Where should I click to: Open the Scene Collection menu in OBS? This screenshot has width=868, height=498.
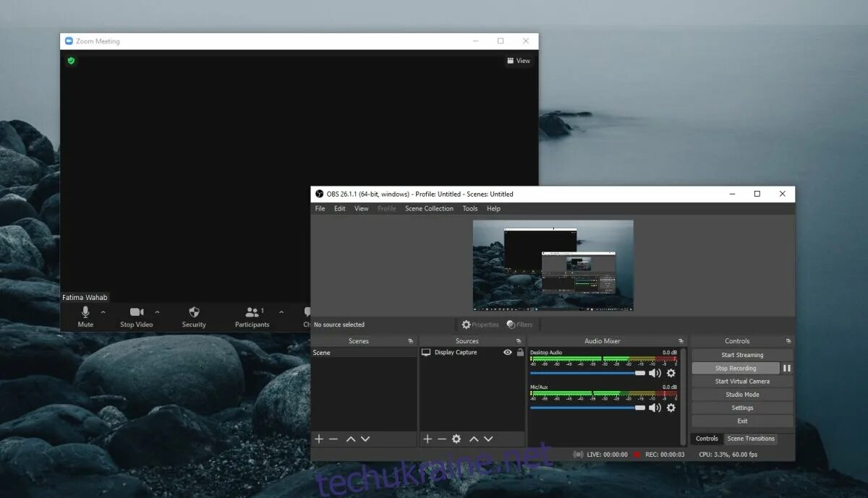click(429, 208)
